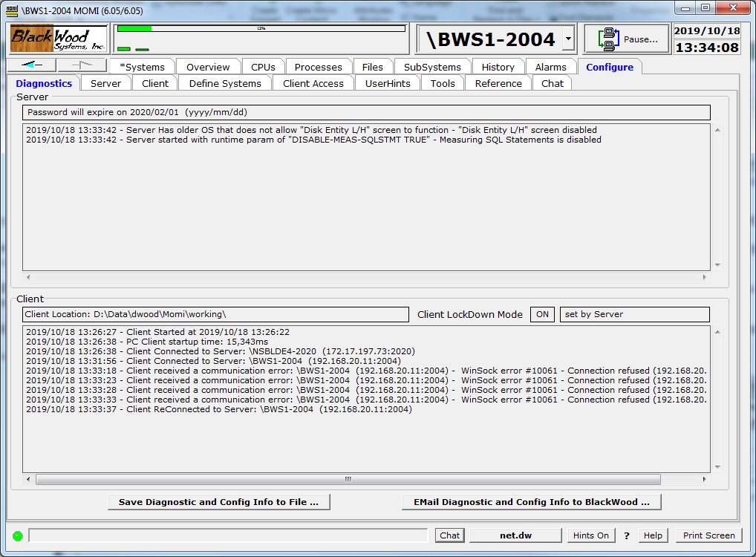
Task: Click the BlackWood Systems logo
Action: coord(59,39)
